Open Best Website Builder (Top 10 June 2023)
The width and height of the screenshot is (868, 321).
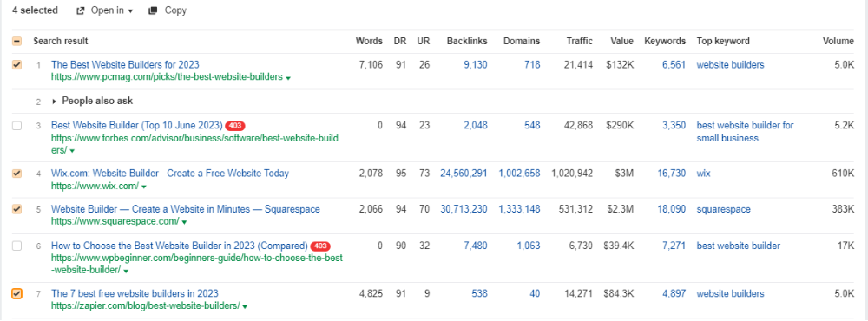pyautogui.click(x=137, y=125)
